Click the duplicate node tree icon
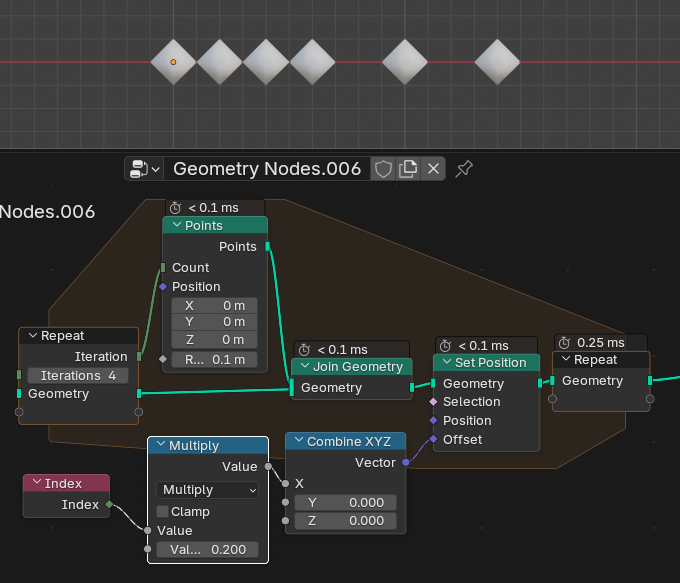 408,169
